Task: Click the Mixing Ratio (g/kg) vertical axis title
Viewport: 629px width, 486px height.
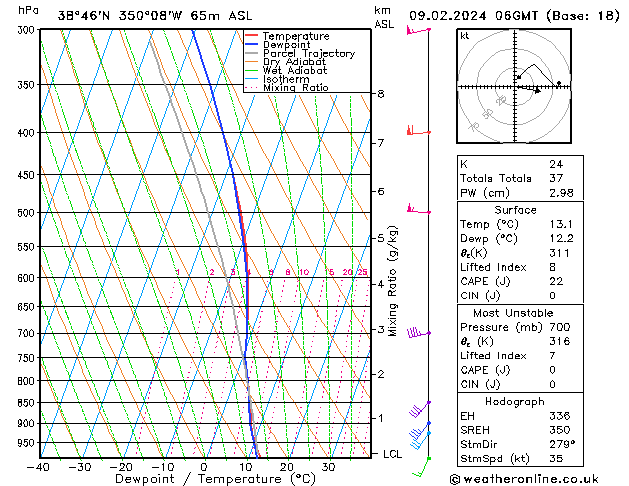Action: [392, 281]
